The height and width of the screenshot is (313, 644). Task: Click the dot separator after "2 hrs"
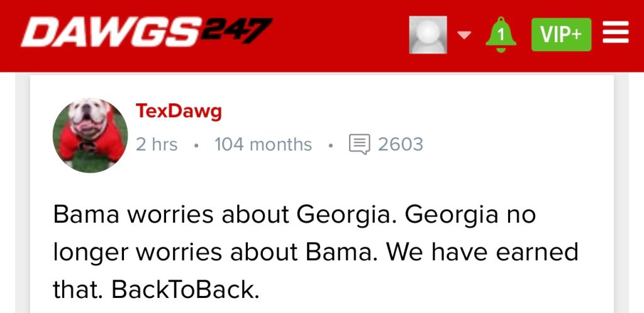[x=196, y=145]
